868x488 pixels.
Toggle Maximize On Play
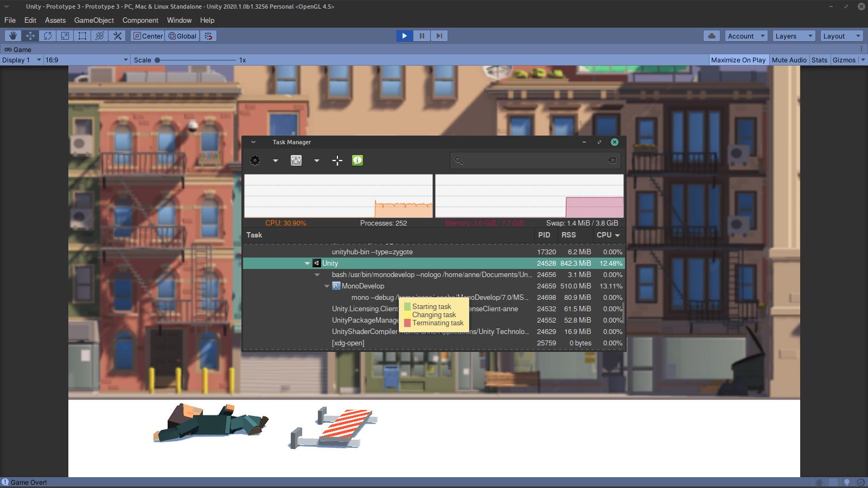click(x=738, y=60)
